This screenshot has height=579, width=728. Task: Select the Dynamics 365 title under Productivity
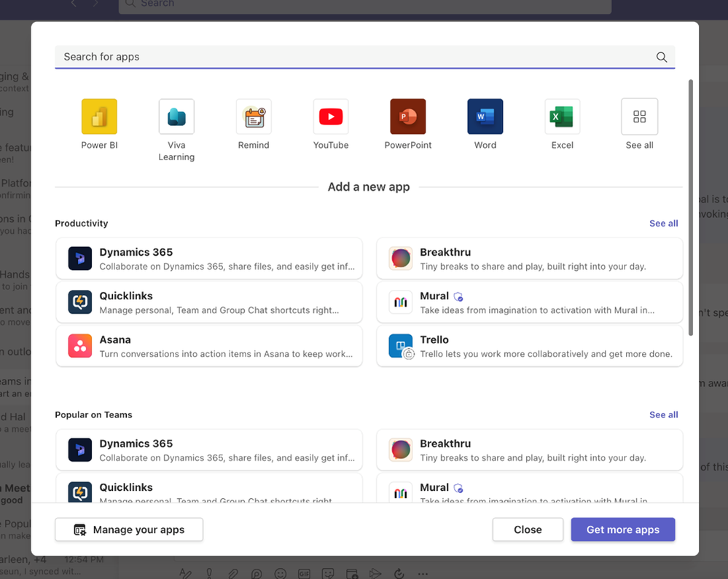pos(136,252)
